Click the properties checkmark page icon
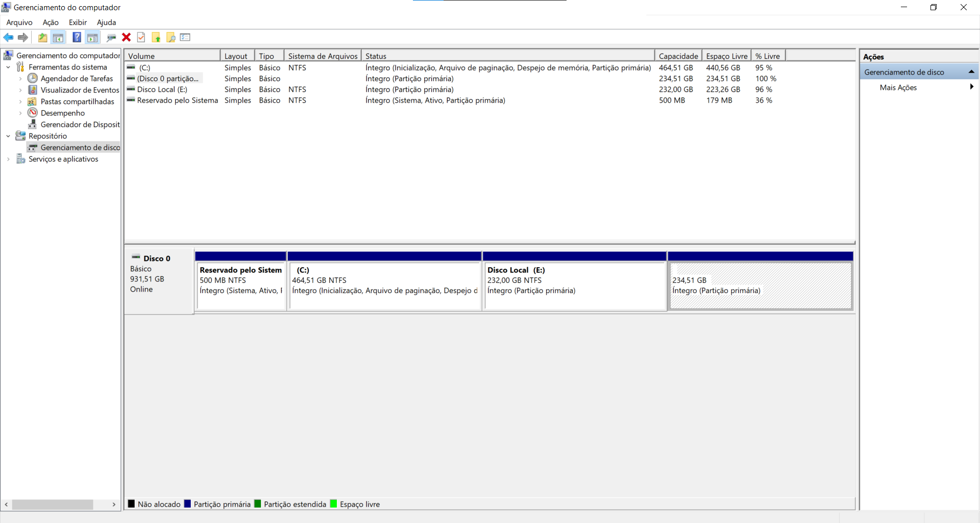The height and width of the screenshot is (523, 980). [141, 37]
